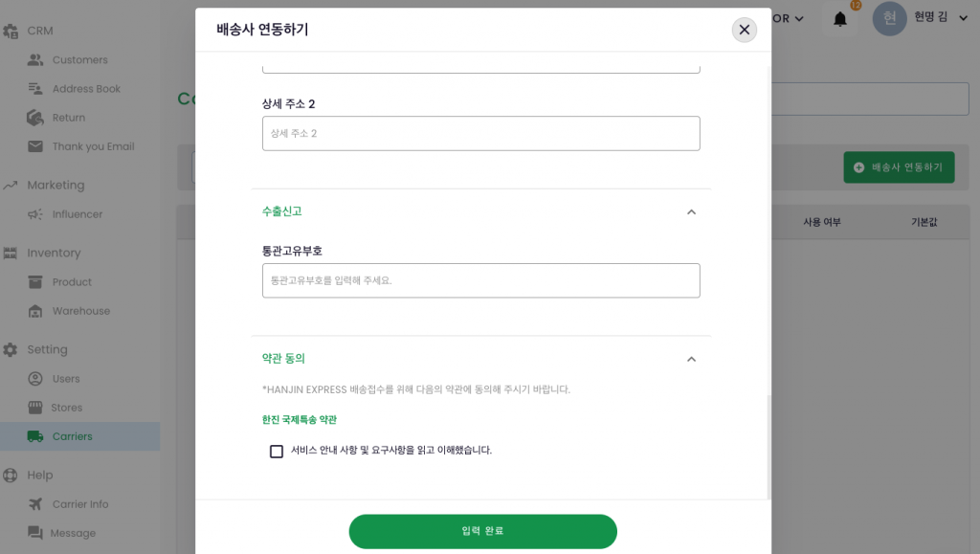Open the notifications bell icon

840,19
